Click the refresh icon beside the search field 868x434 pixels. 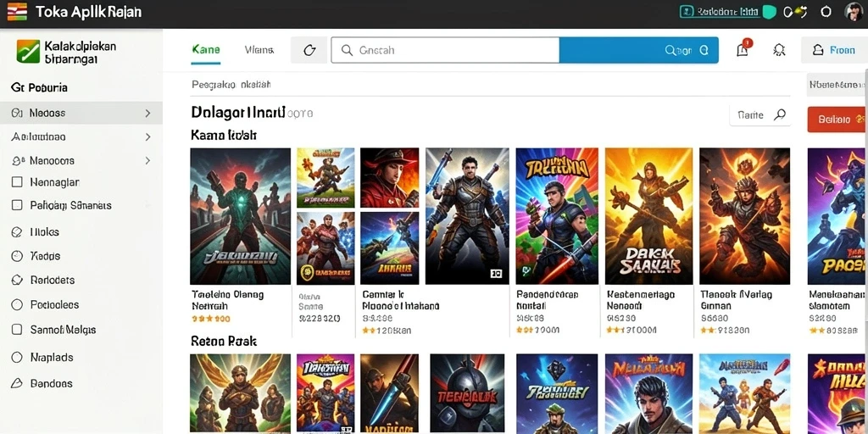[309, 50]
